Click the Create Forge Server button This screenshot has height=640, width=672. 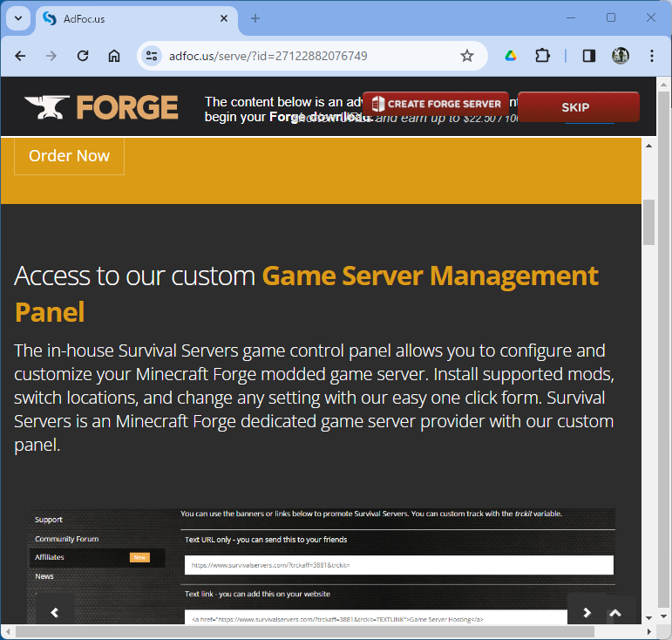click(x=436, y=105)
